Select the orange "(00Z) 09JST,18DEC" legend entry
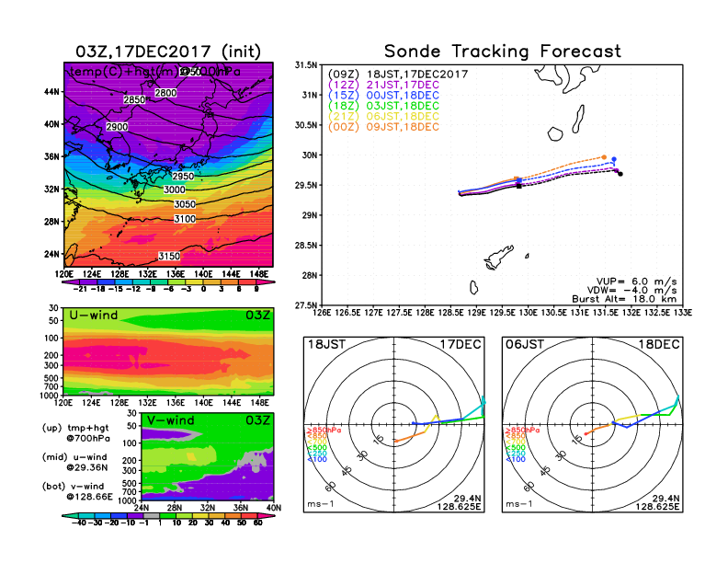Image resolution: width=728 pixels, height=563 pixels. (383, 127)
